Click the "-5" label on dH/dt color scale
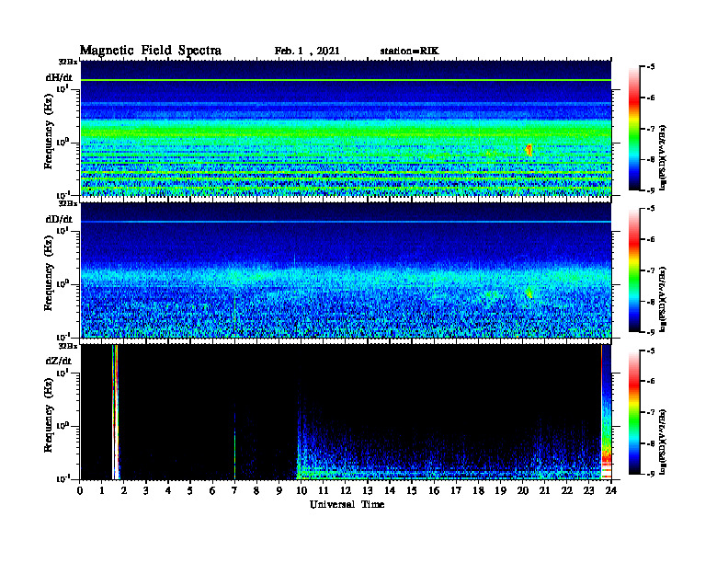The height and width of the screenshot is (563, 728). [x=651, y=67]
